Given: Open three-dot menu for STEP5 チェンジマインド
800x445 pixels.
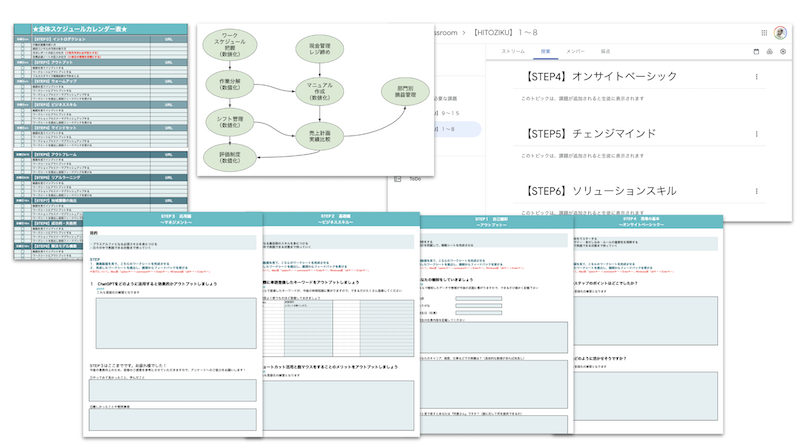Looking at the screenshot, I should pyautogui.click(x=756, y=134).
